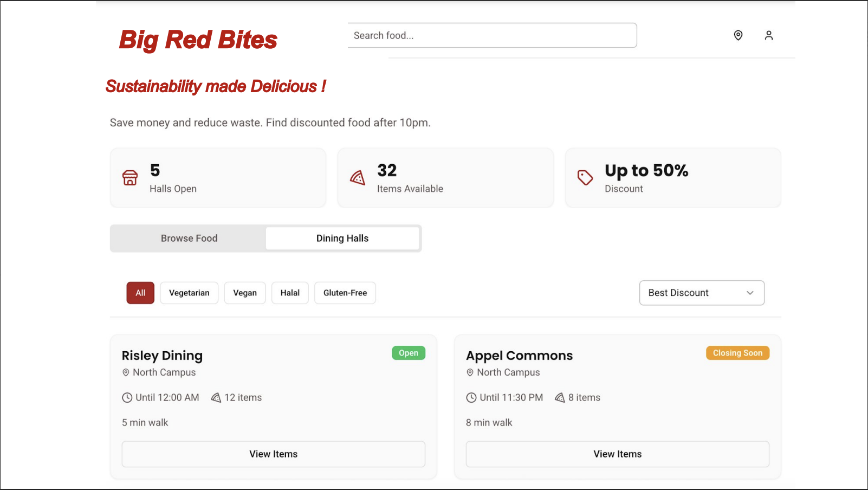Toggle the Halal filter chip

(290, 293)
